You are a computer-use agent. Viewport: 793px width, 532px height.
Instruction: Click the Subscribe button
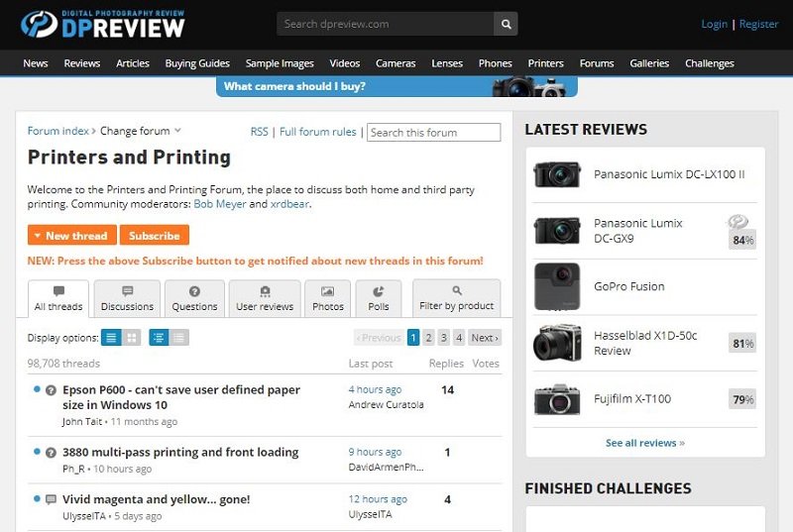[x=155, y=235]
